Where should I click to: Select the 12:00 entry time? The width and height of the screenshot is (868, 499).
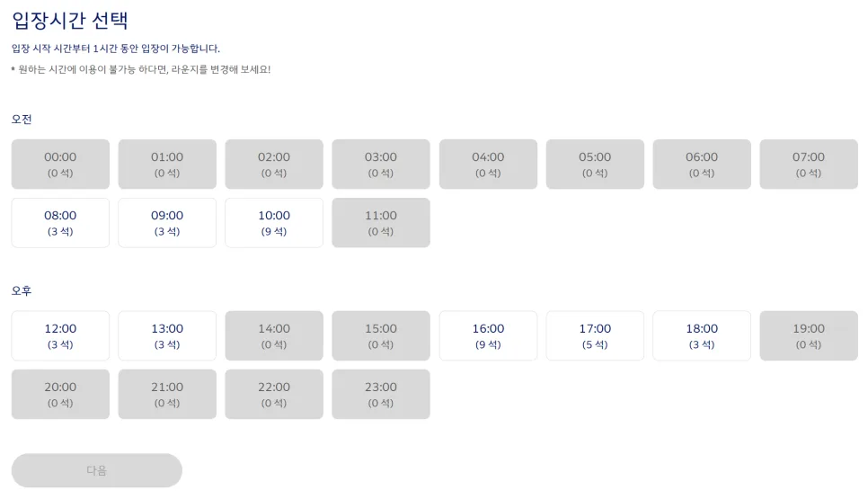(x=60, y=336)
